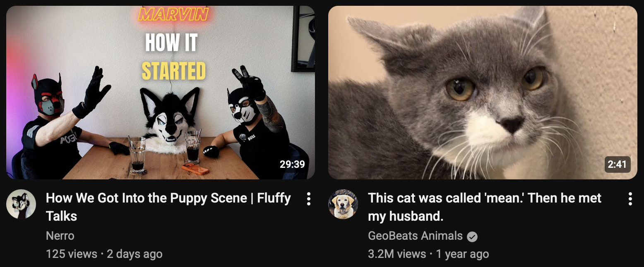Click the orange phone on the table

tap(195, 169)
